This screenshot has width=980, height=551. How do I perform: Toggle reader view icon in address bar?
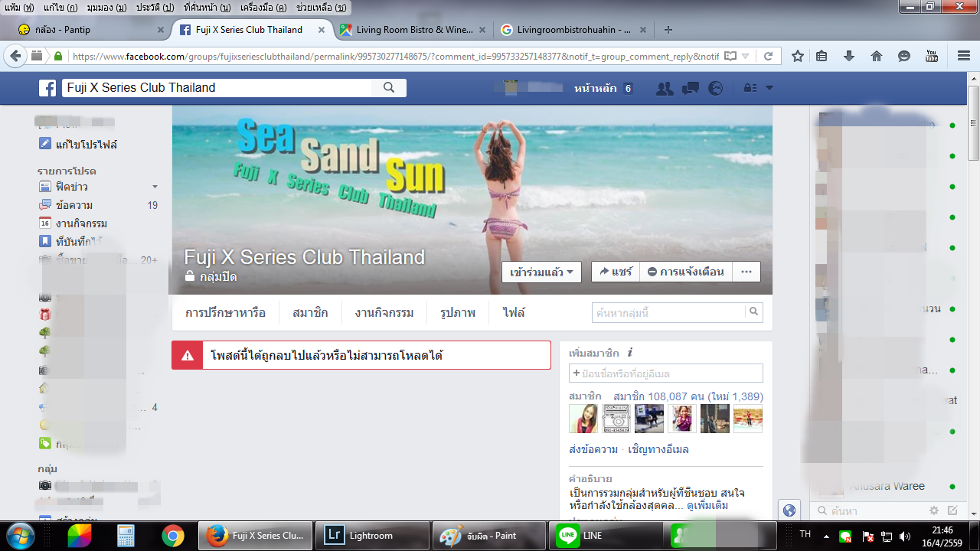[730, 56]
